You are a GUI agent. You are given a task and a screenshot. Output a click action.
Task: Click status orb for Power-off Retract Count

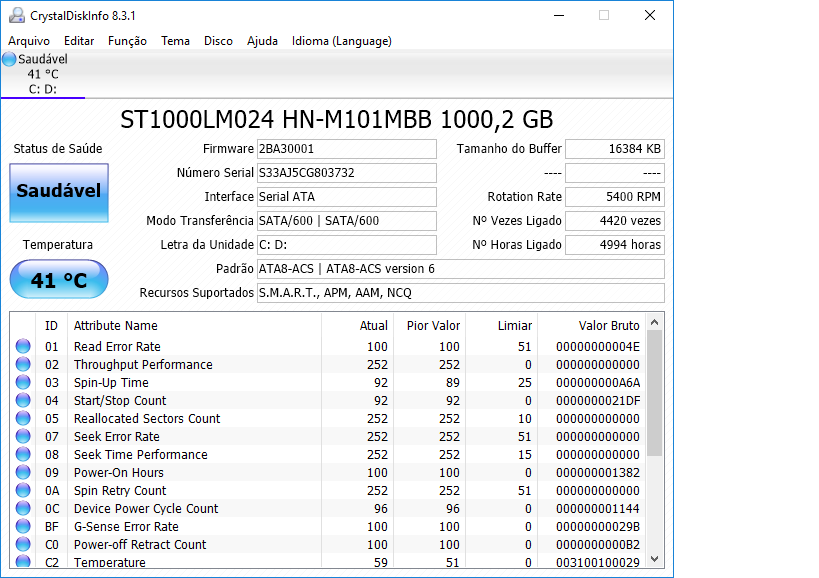23,545
